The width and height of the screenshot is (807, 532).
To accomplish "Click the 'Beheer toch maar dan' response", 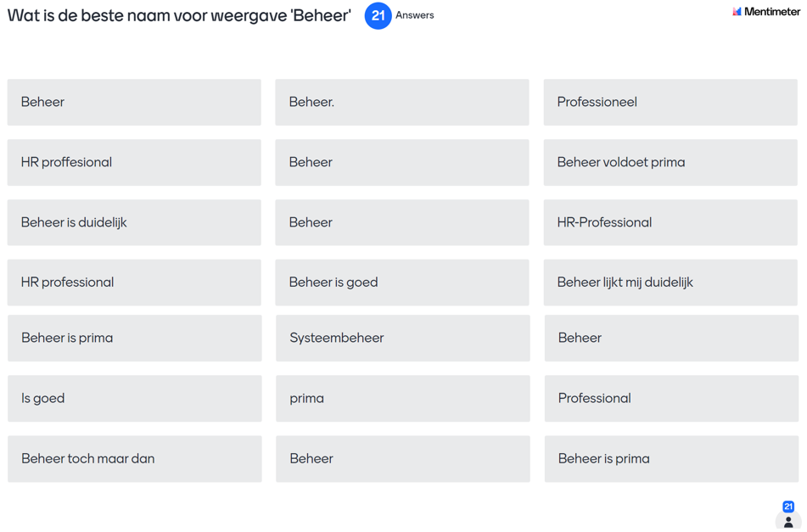I will tap(134, 459).
